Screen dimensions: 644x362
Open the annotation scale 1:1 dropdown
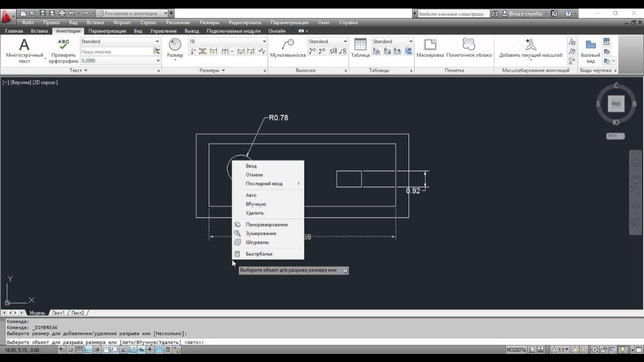pos(560,350)
